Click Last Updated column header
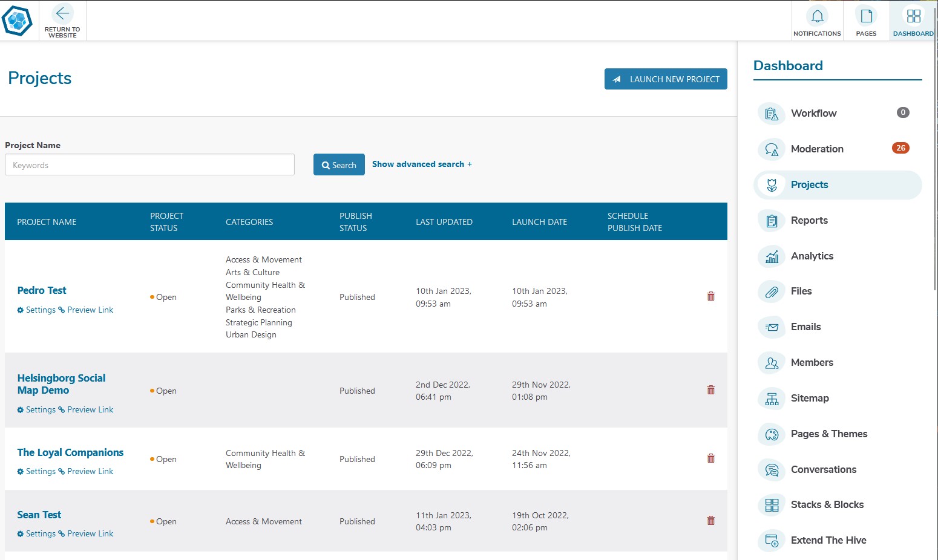 (x=444, y=222)
